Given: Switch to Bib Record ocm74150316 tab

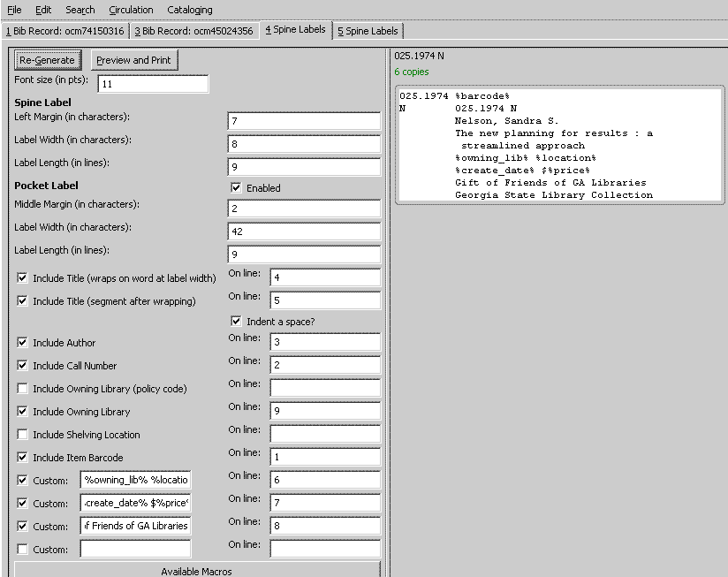Looking at the screenshot, I should tap(66, 31).
